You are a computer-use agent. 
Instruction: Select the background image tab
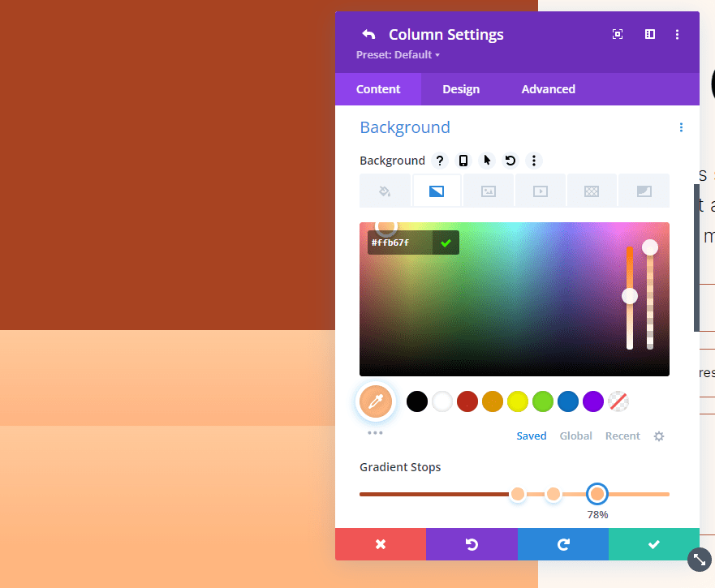tap(489, 191)
